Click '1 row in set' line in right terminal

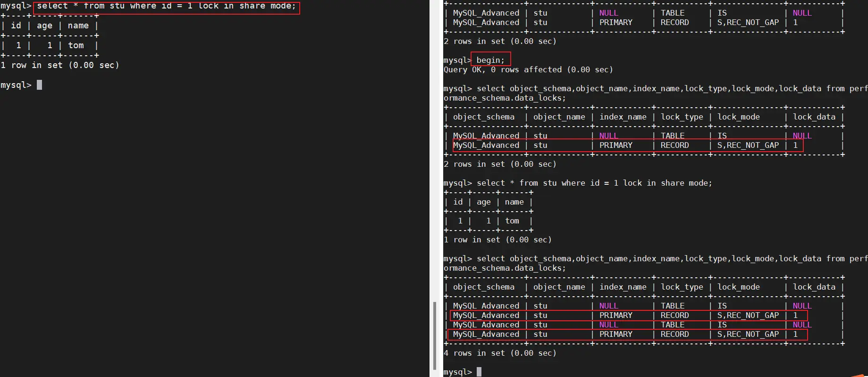coord(497,240)
